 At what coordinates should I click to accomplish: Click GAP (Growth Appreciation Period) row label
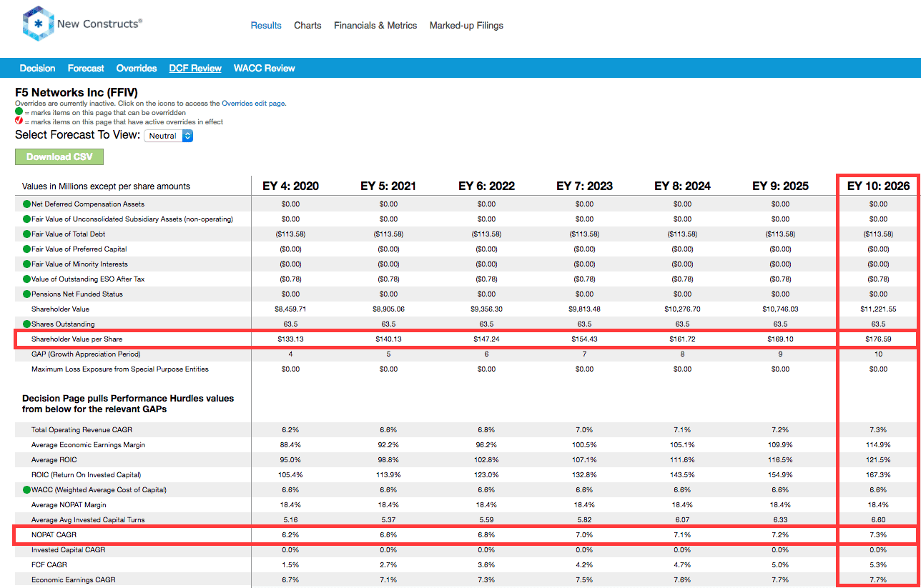(86, 354)
